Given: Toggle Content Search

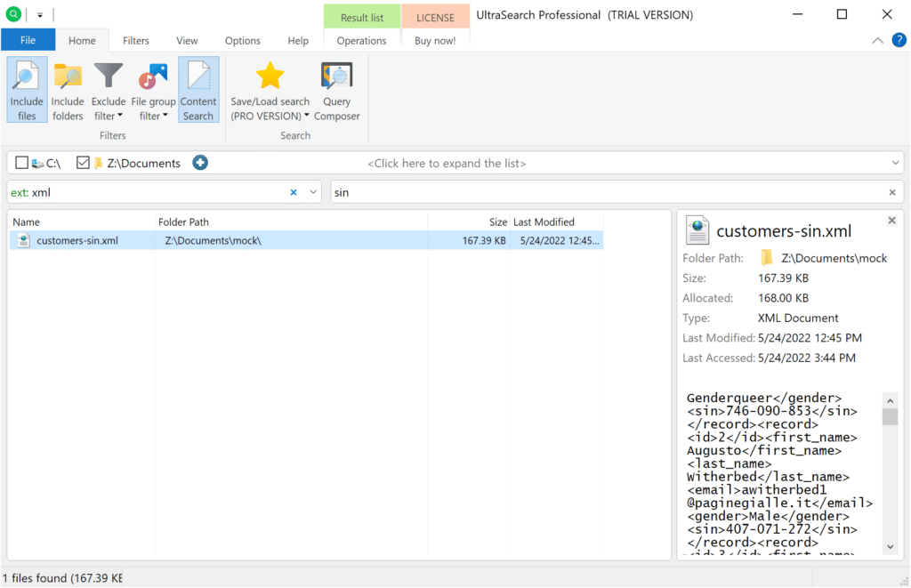Looking at the screenshot, I should click(198, 90).
